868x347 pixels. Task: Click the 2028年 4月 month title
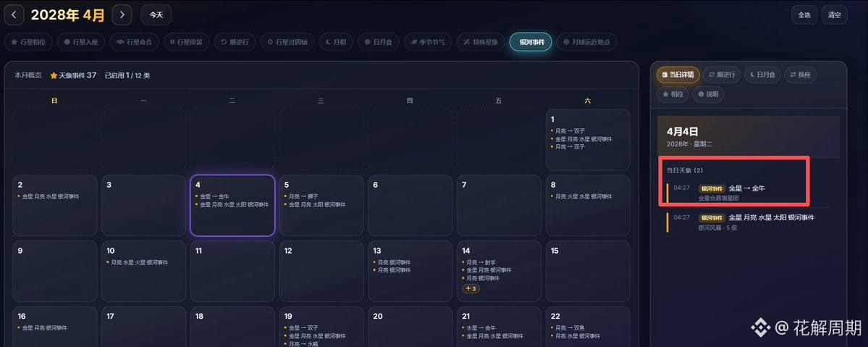click(x=67, y=15)
